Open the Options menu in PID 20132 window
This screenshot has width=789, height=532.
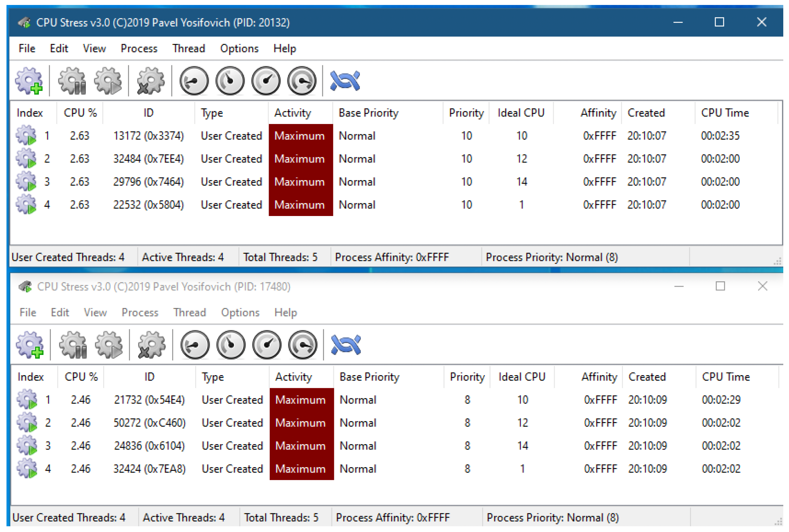(239, 48)
